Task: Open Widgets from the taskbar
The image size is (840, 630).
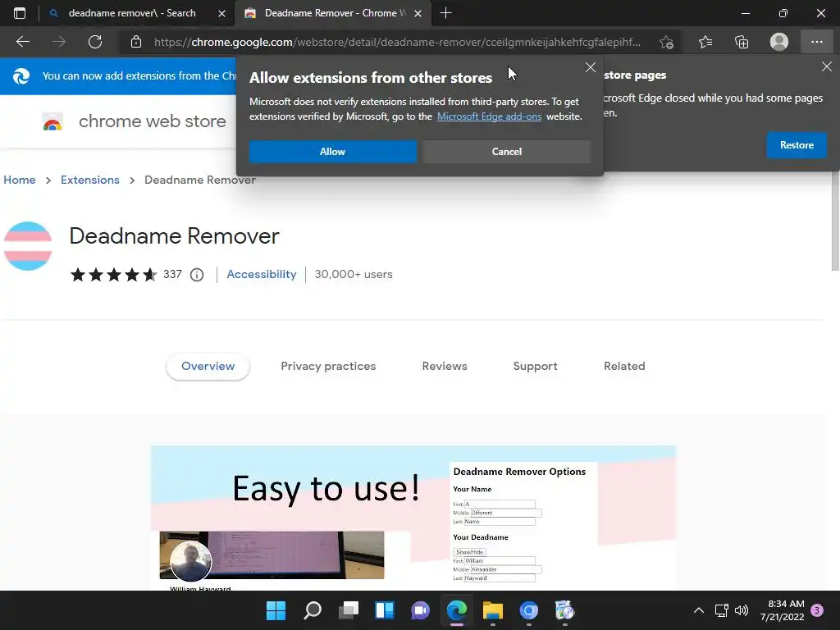Action: (x=385, y=610)
